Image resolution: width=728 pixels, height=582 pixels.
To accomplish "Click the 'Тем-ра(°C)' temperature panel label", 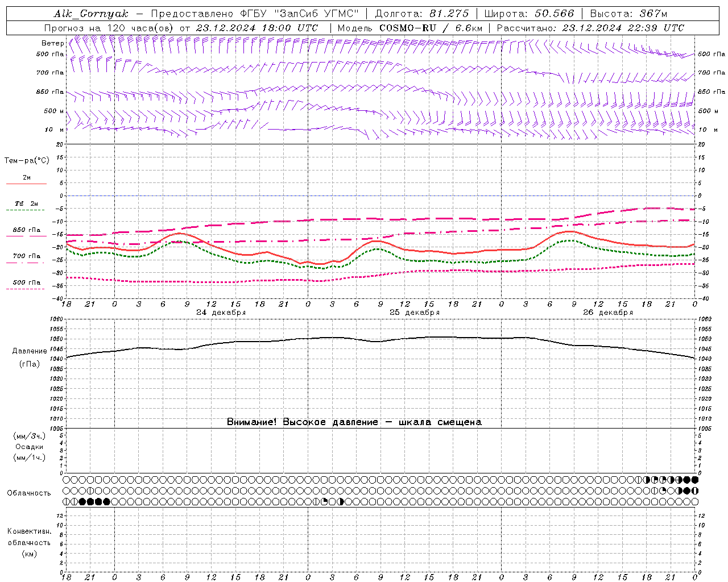I will click(27, 160).
